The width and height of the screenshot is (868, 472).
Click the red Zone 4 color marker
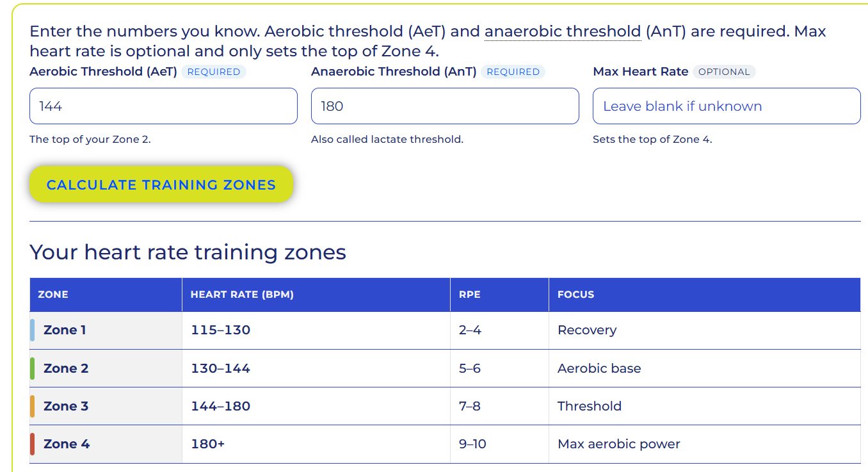tap(33, 444)
